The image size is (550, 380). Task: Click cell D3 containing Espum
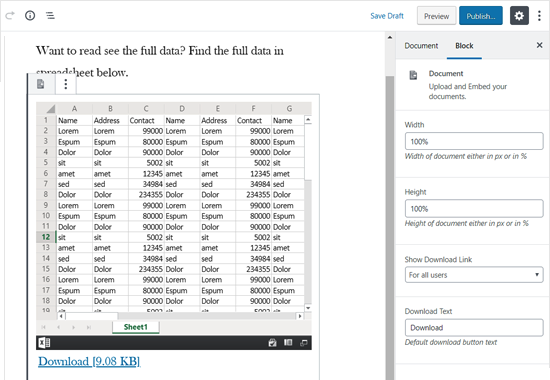coord(182,142)
